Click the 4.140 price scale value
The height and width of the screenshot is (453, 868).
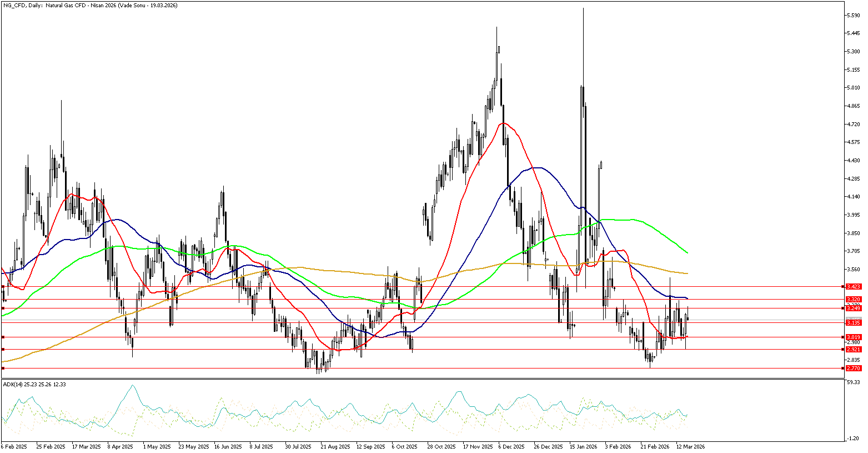854,196
